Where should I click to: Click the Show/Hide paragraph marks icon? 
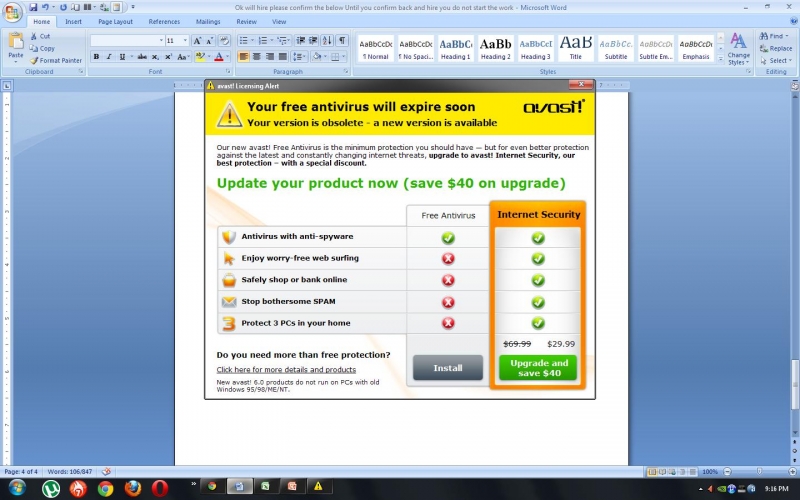click(342, 41)
